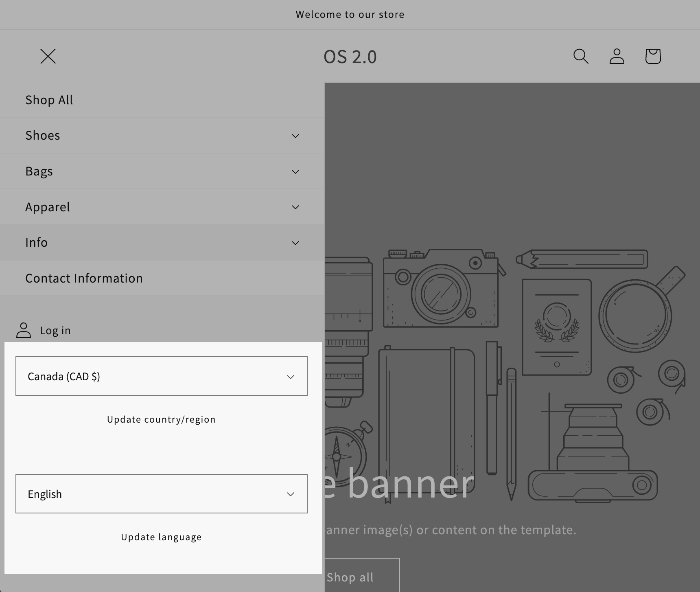
Task: Open the shopping cart icon
Action: tap(652, 57)
